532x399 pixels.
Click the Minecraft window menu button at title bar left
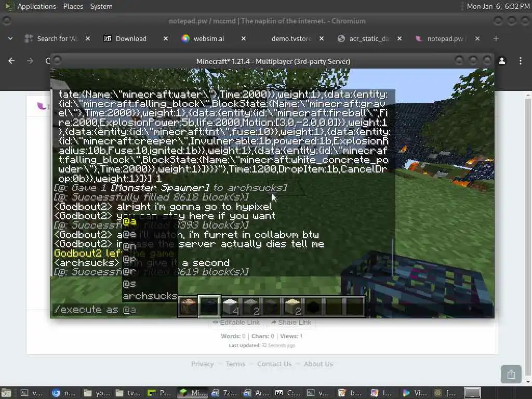tap(57, 61)
